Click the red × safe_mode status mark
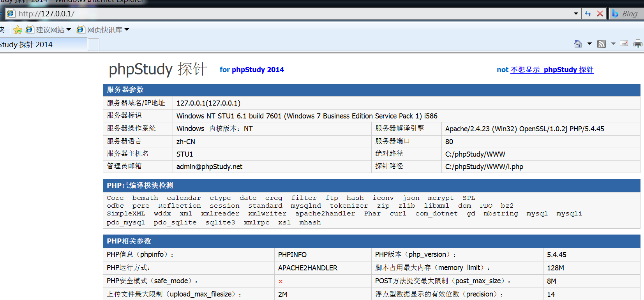 (x=281, y=281)
